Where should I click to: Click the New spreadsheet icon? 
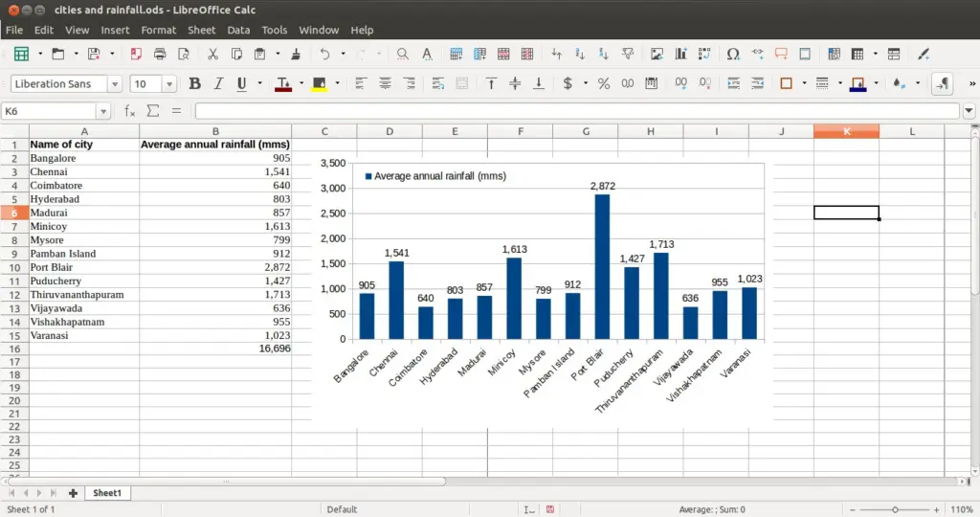pos(21,55)
